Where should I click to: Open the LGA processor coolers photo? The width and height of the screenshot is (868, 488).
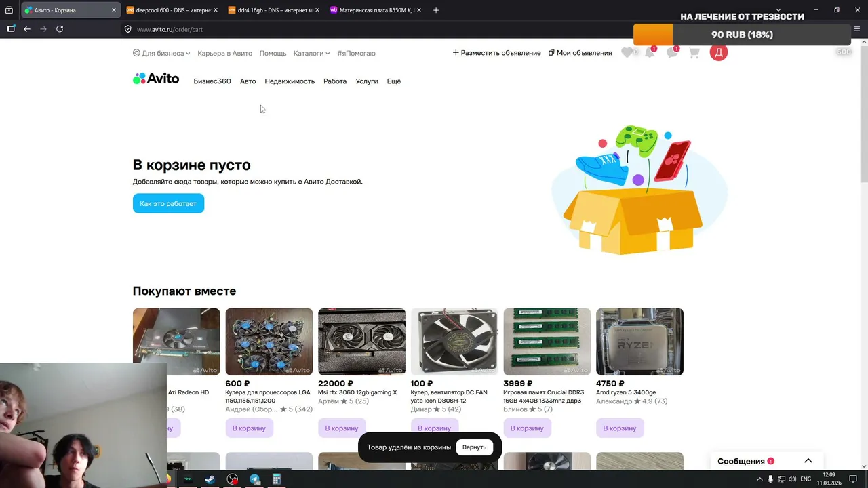269,342
